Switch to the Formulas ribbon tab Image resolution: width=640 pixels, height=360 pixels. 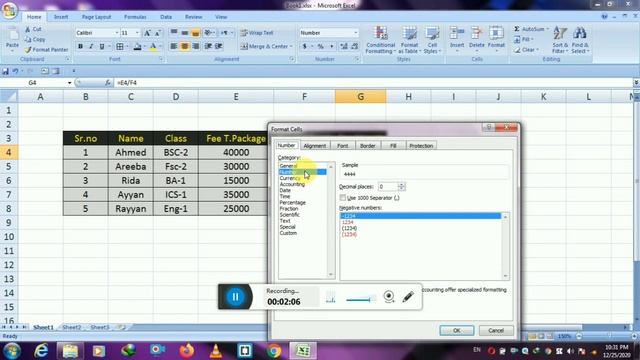pyautogui.click(x=135, y=17)
